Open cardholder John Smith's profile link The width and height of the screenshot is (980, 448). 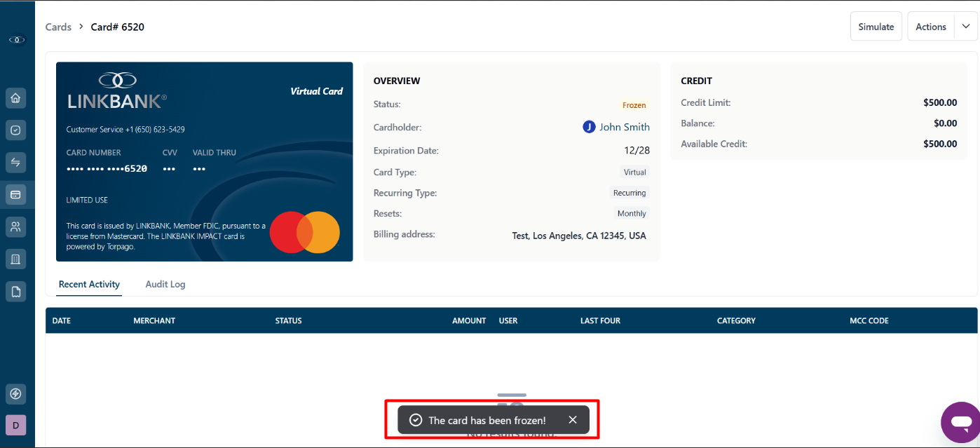click(625, 127)
